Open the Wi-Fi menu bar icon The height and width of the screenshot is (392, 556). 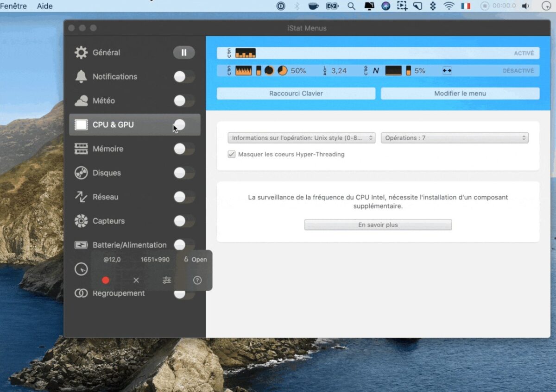(449, 6)
